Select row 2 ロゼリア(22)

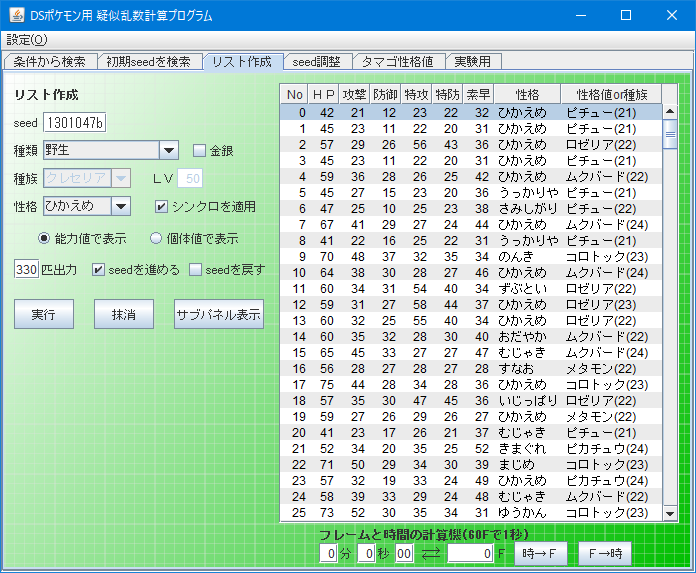pyautogui.click(x=471, y=145)
